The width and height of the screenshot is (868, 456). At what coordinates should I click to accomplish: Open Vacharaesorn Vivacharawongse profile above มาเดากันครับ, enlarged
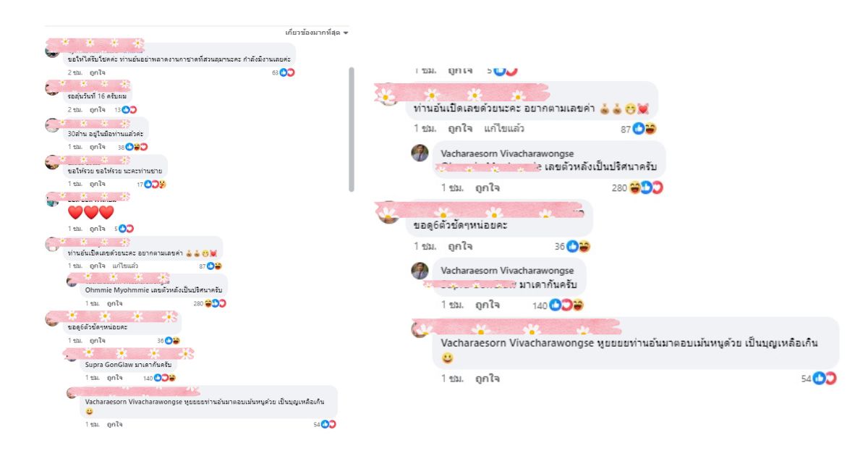(x=507, y=271)
